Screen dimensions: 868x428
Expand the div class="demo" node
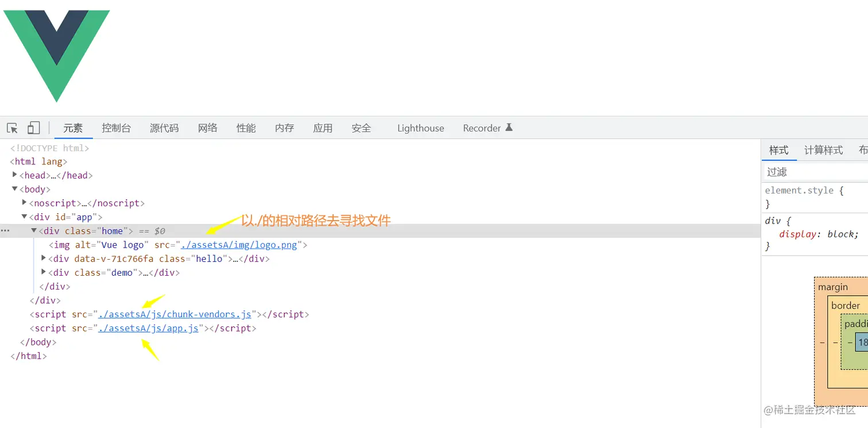point(44,272)
